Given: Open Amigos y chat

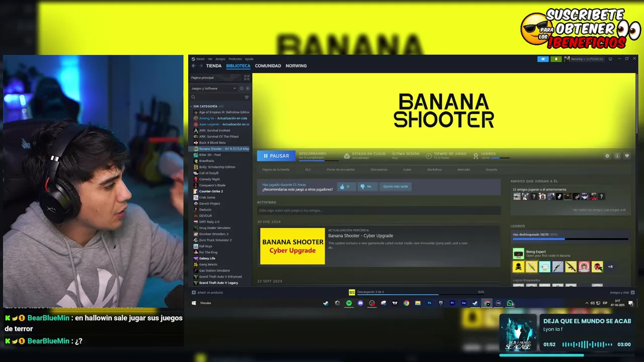Looking at the screenshot, I should coord(622,293).
